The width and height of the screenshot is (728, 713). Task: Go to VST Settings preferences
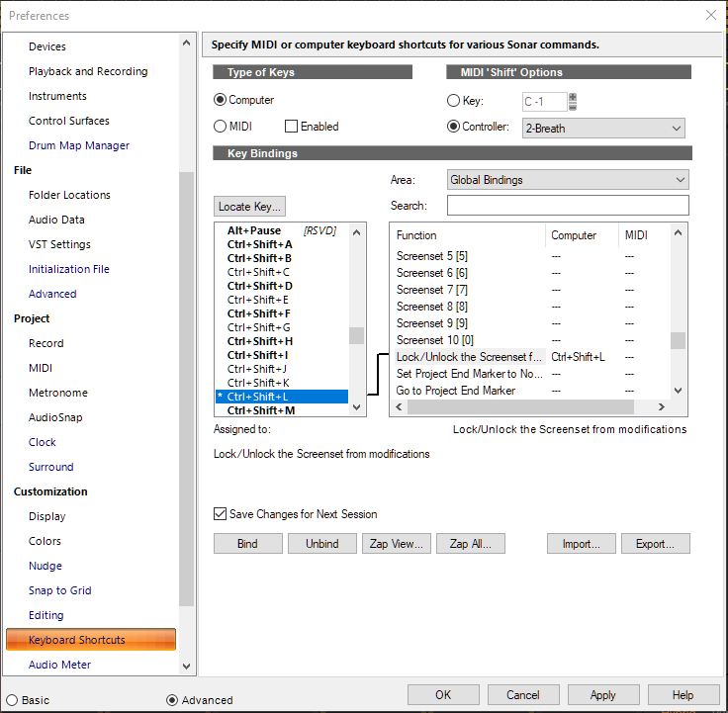tap(59, 244)
